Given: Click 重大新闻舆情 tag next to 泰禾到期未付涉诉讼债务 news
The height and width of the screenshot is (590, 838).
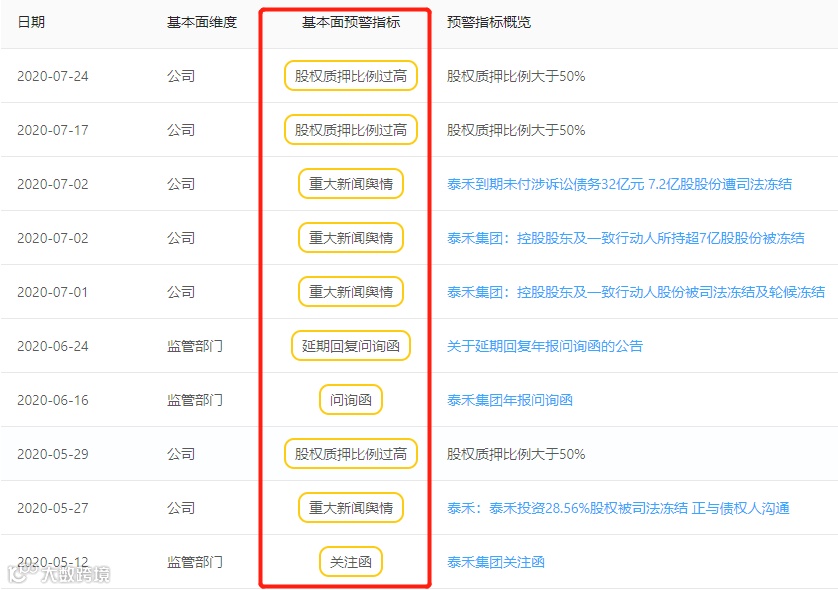Looking at the screenshot, I should click(351, 184).
